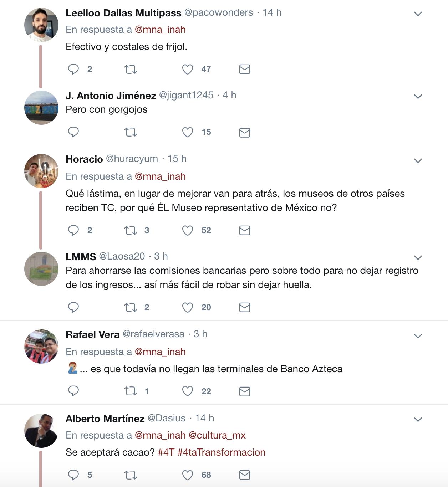Send Horacio's tweet via direct message

245,230
